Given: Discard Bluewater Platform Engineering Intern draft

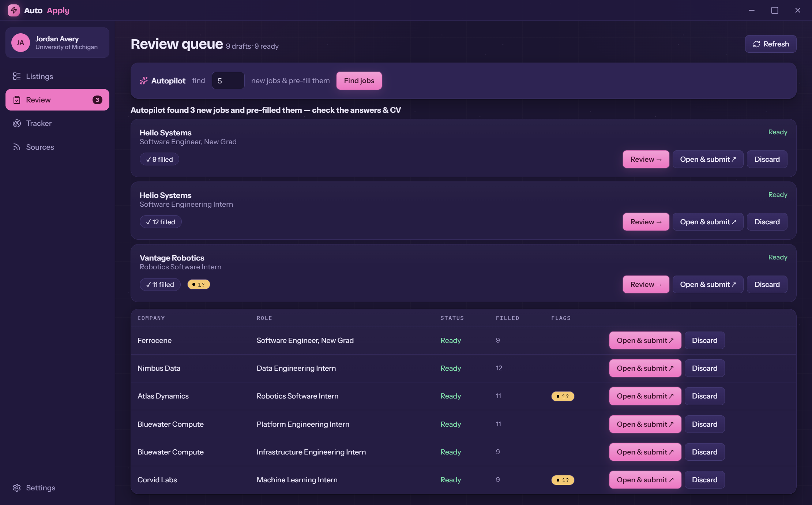Looking at the screenshot, I should point(704,424).
